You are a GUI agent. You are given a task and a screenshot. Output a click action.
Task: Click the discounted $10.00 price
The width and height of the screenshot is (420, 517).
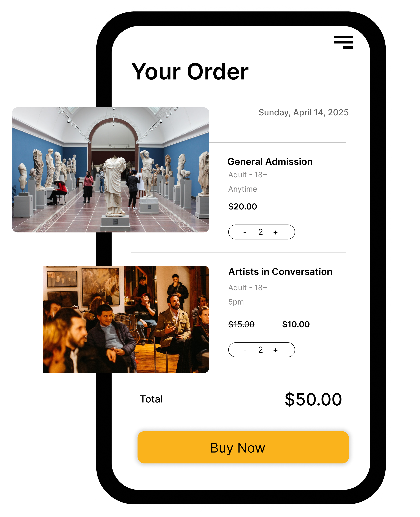click(296, 324)
